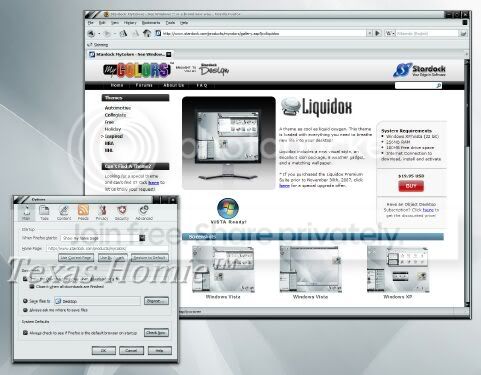This screenshot has width=481, height=375.
Task: Toggle Close it when all downloads are finished
Action: pos(32,286)
